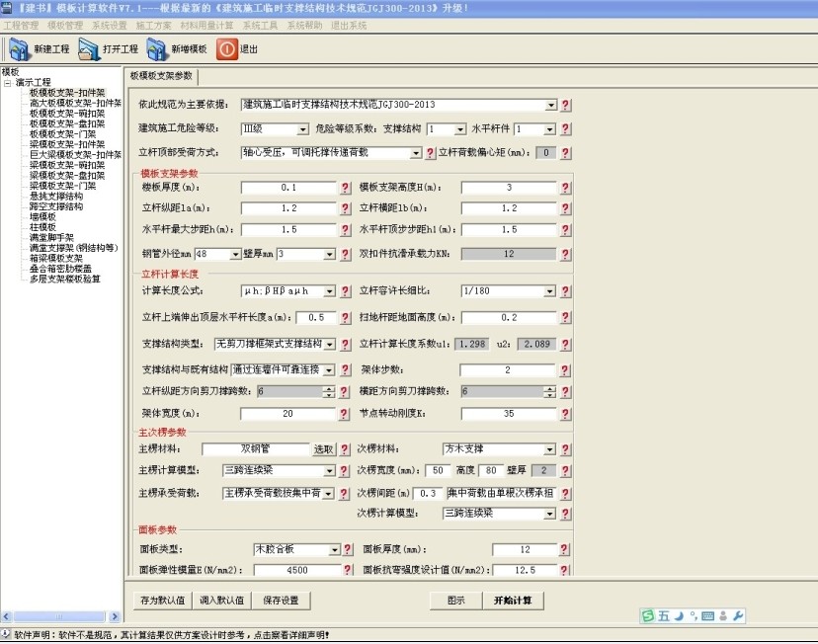Click the red 退出 exit icon
818x644 pixels.
(x=227, y=49)
